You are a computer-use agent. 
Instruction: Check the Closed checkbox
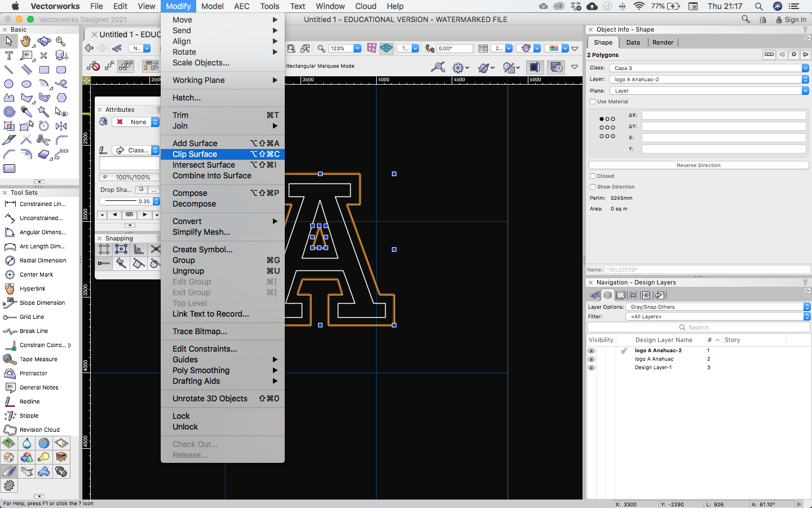pyautogui.click(x=593, y=176)
